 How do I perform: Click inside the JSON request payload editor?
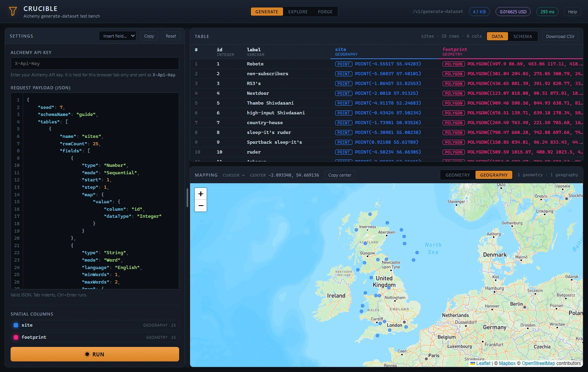coord(95,191)
